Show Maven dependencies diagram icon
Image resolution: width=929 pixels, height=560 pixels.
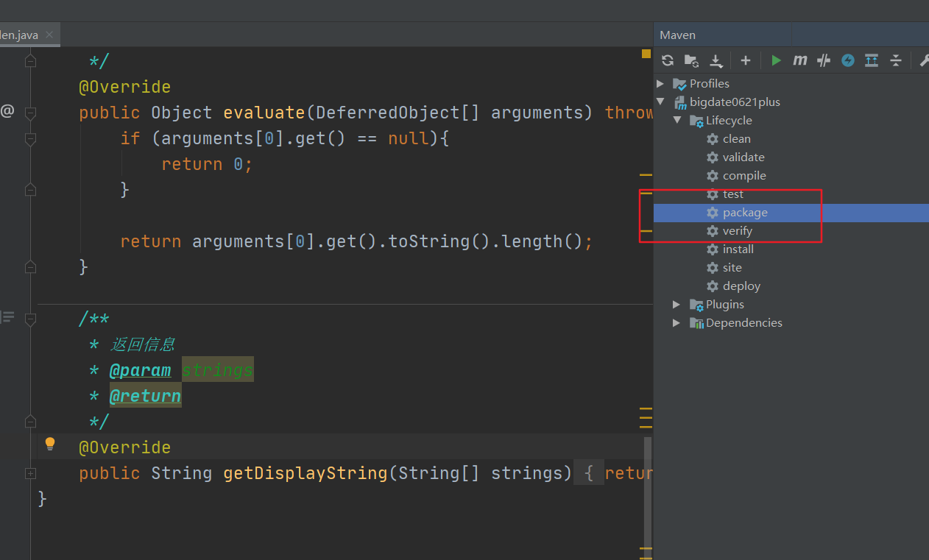coord(872,60)
